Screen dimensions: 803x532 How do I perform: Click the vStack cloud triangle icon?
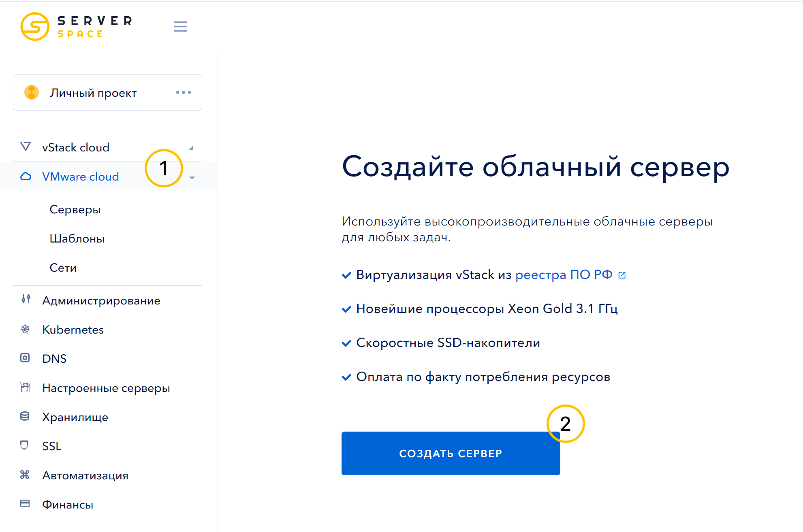click(26, 147)
